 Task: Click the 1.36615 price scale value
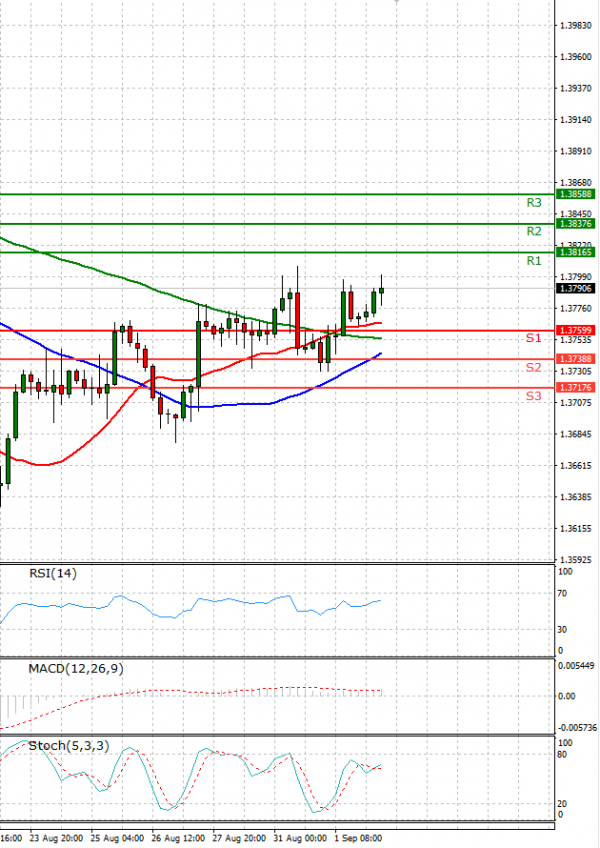coord(576,466)
